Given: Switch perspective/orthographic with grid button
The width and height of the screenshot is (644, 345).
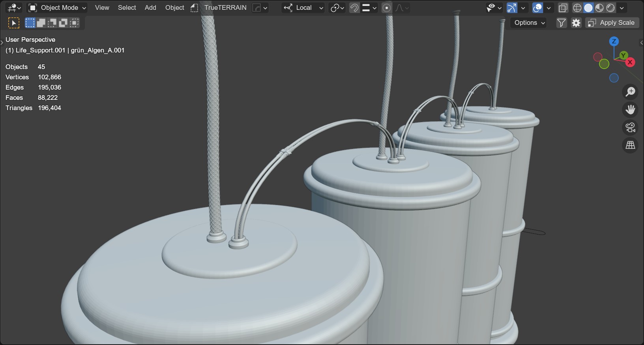Looking at the screenshot, I should (x=630, y=145).
